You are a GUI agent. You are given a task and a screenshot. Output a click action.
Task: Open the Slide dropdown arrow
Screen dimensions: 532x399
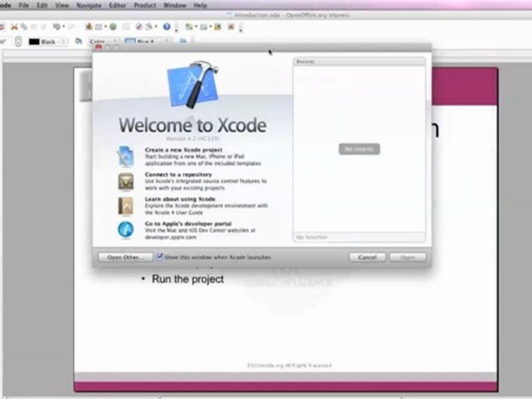point(196,27)
